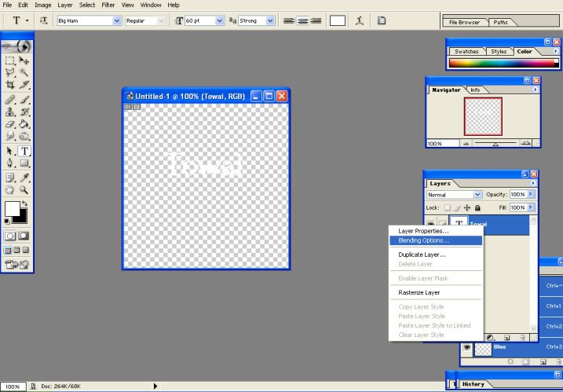The height and width of the screenshot is (392, 563).
Task: Select the Magic Wand tool
Action: coord(24,72)
